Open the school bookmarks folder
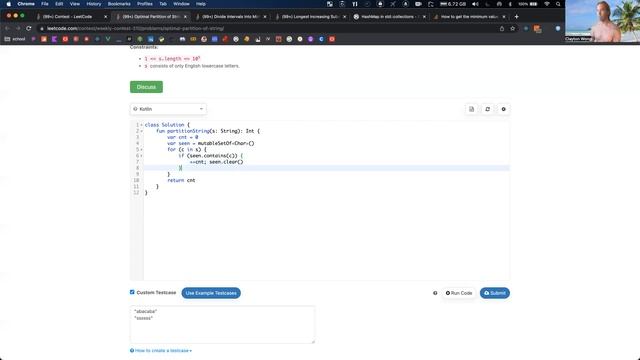This screenshot has width=640, height=360. (x=15, y=39)
